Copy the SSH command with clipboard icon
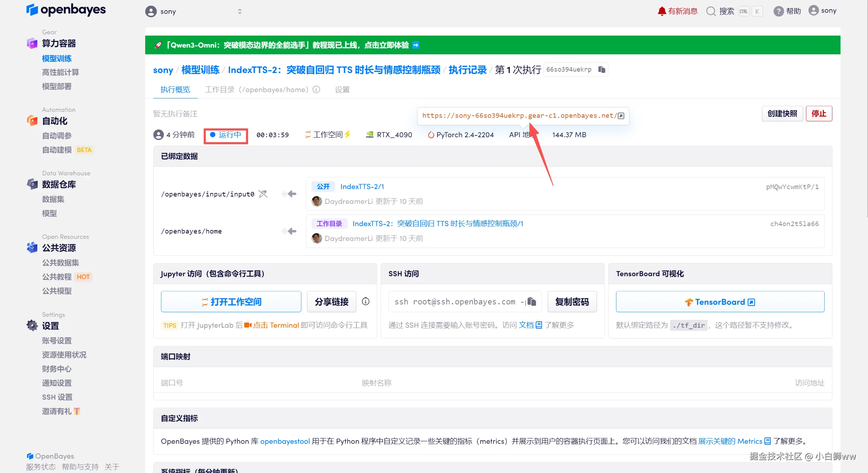868x473 pixels. [531, 302]
